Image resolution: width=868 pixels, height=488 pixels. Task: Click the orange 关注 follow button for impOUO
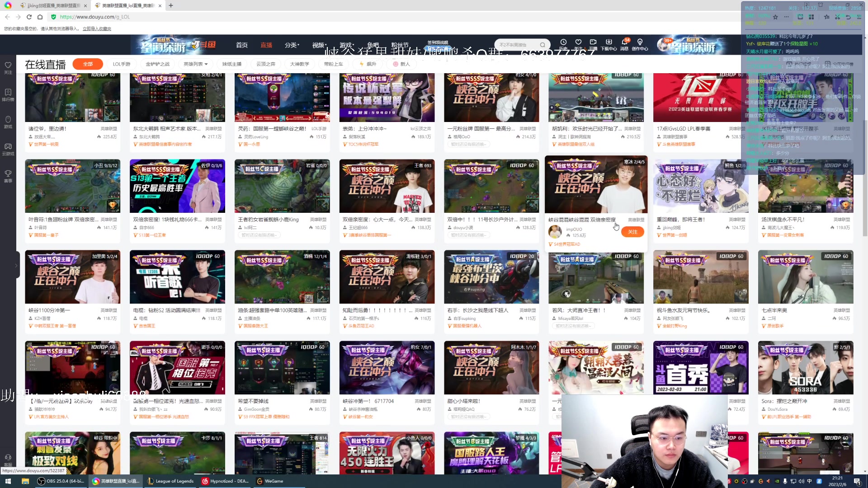pos(632,232)
